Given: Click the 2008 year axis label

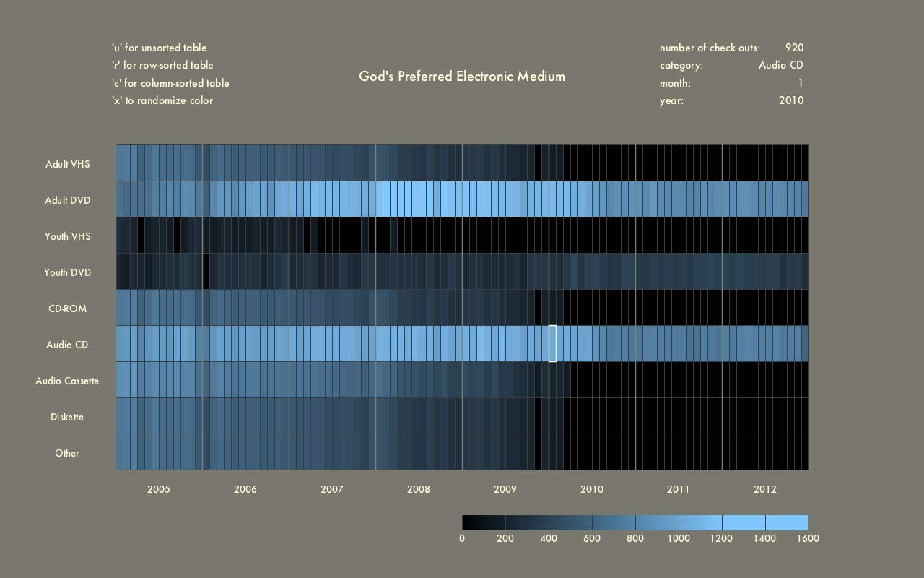Looking at the screenshot, I should click(x=419, y=489).
